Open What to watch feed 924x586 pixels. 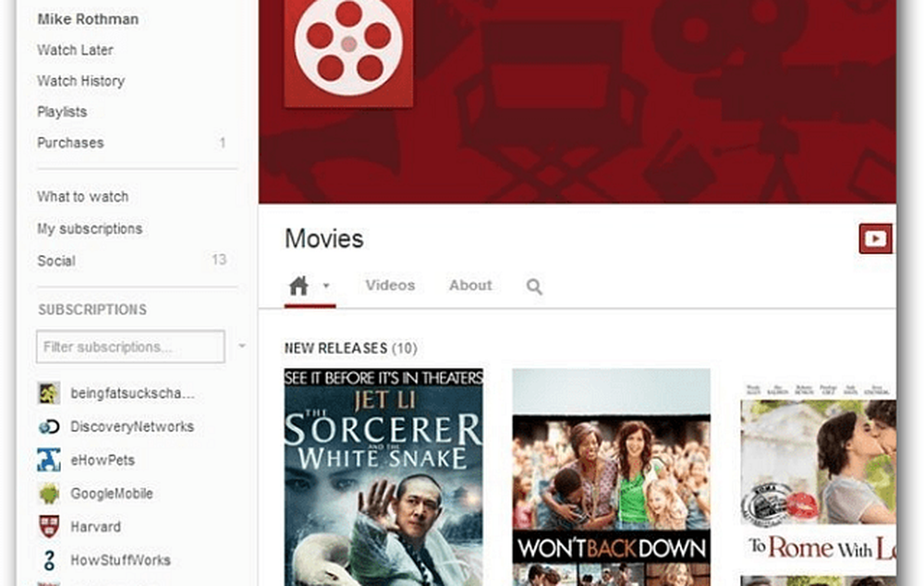[x=82, y=197]
